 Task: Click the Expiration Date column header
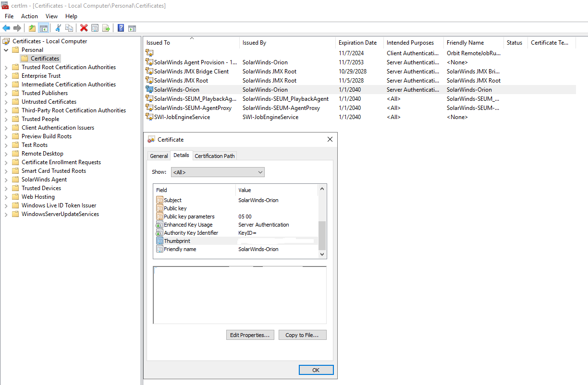click(x=358, y=42)
